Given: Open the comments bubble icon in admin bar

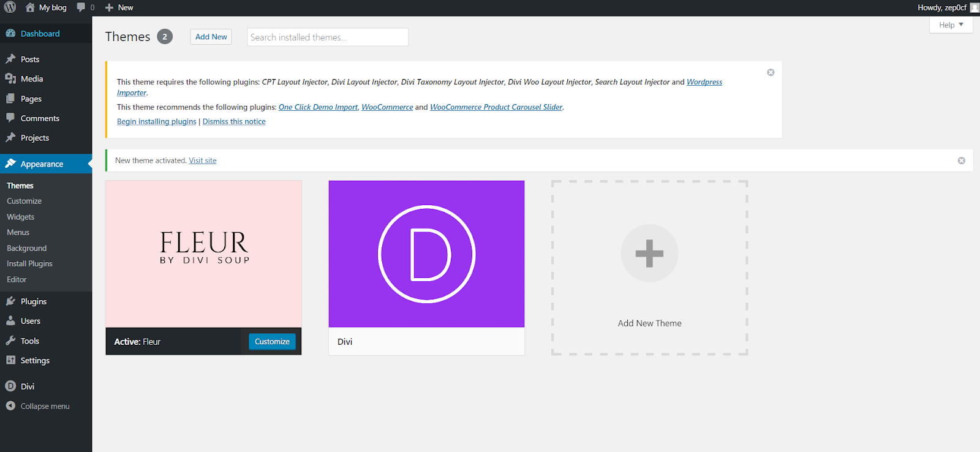Looking at the screenshot, I should 81,7.
